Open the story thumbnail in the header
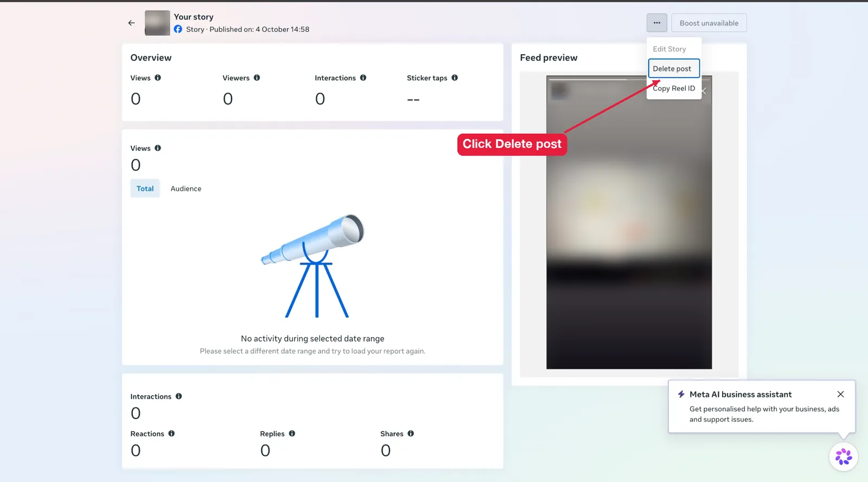This screenshot has height=482, width=868. pos(157,23)
